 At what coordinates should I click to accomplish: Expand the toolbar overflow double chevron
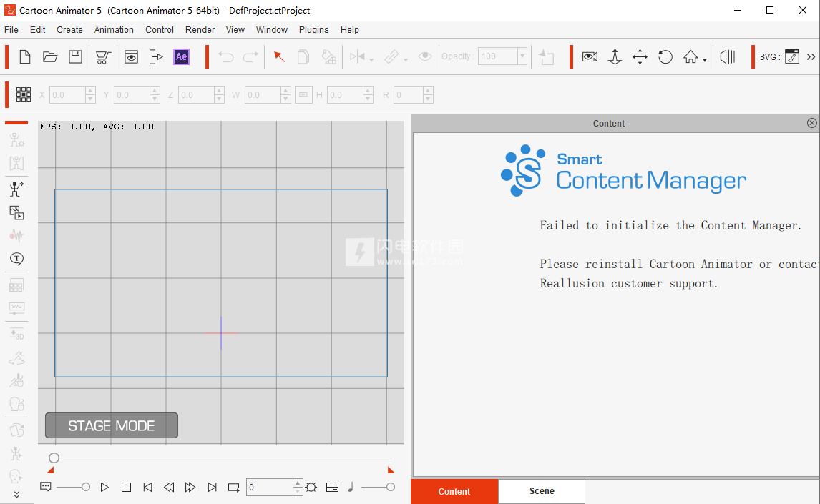click(811, 57)
